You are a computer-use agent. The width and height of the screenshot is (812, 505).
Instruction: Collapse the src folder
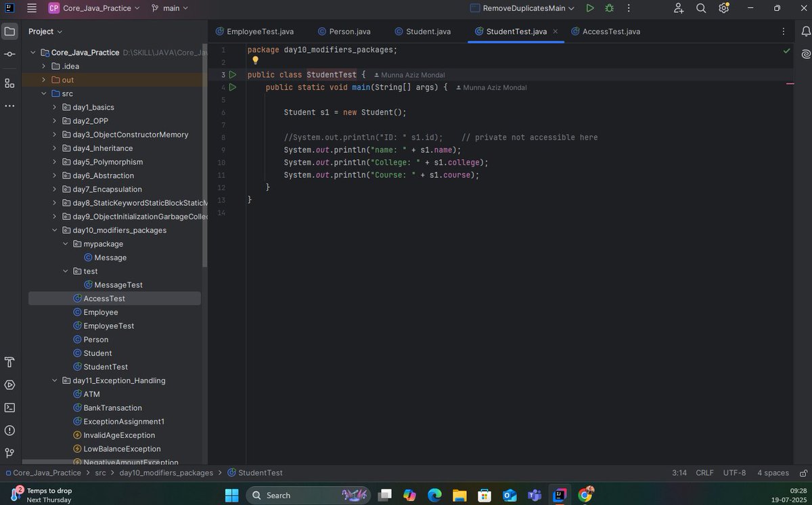tap(45, 93)
